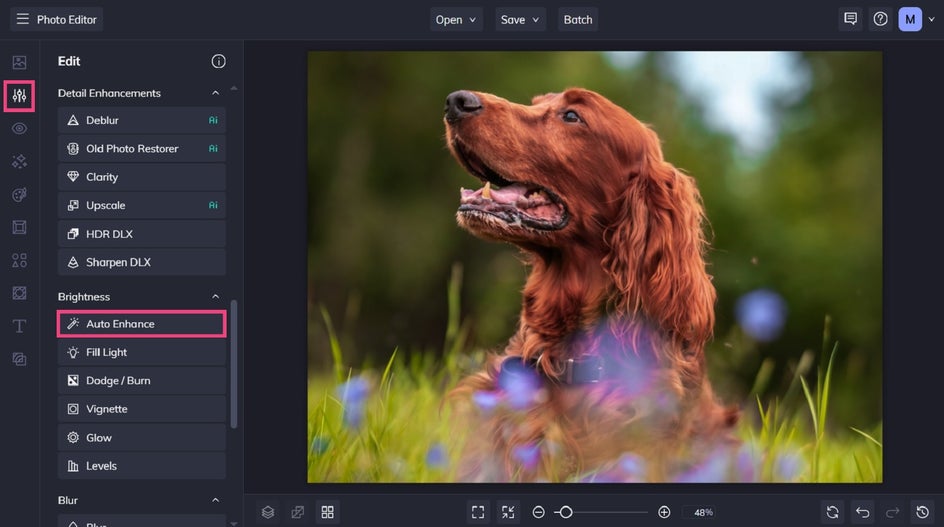Screen dimensions: 944x527
Task: Click the fit to screen icon
Action: point(478,512)
